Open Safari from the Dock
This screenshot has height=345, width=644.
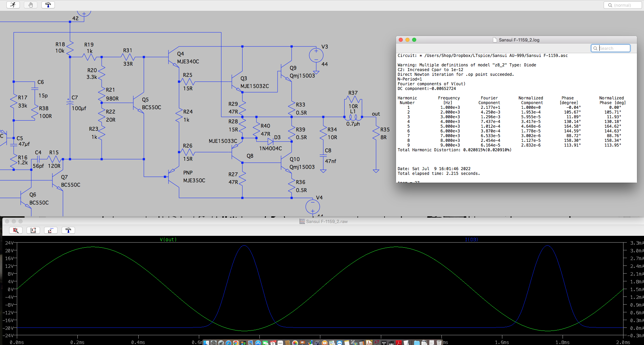(x=228, y=343)
